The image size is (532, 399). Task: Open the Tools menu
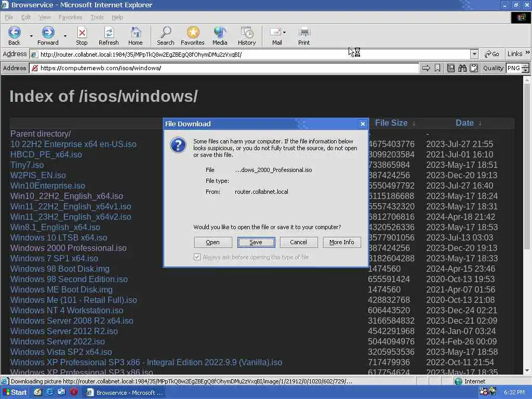(97, 17)
